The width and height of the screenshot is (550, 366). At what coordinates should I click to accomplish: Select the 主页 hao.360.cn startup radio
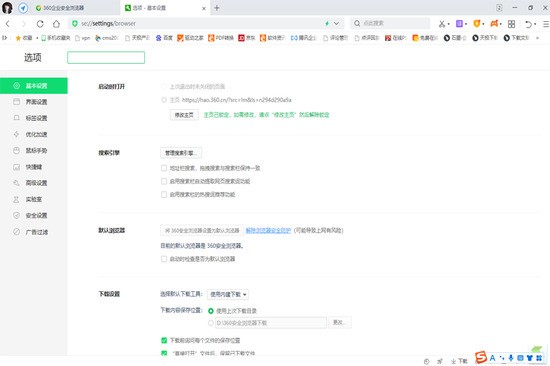tap(164, 100)
